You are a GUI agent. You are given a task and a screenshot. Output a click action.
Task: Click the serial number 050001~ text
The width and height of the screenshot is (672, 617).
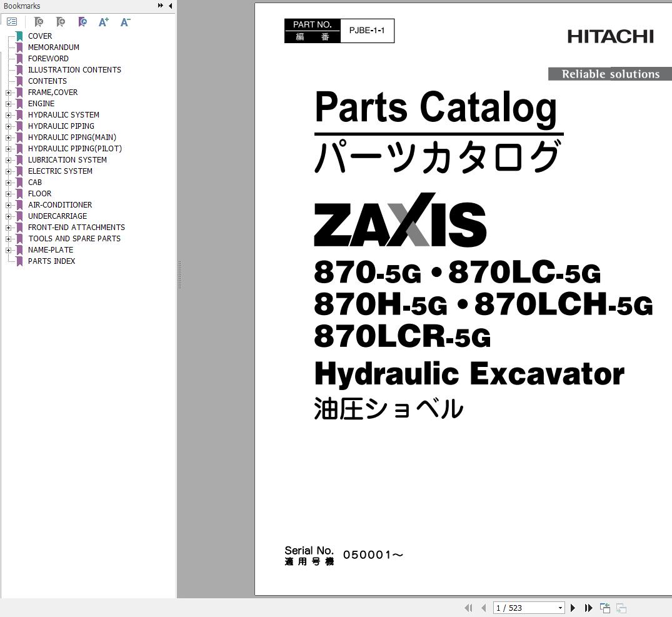click(373, 555)
